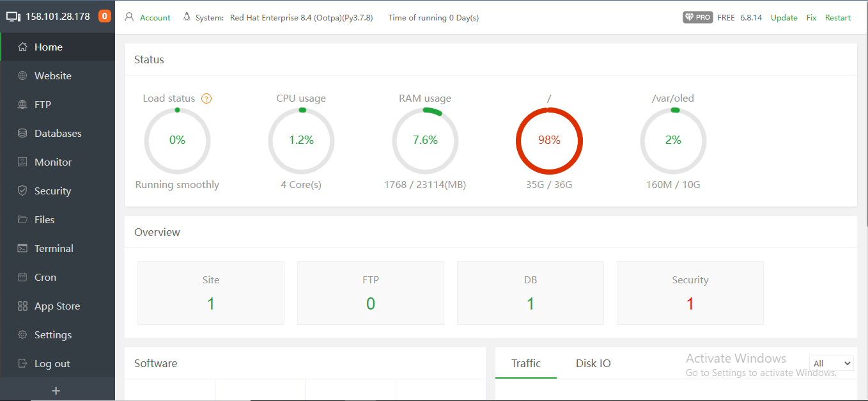868x401 pixels.
Task: Expand sidebar with the plus button
Action: [x=56, y=390]
